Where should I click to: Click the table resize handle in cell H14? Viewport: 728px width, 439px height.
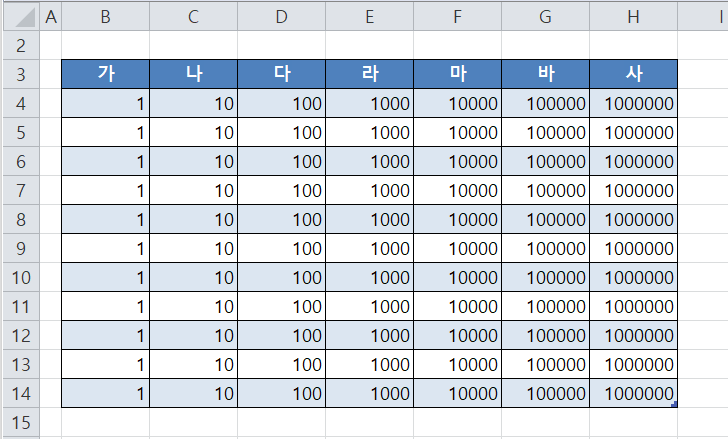click(674, 404)
